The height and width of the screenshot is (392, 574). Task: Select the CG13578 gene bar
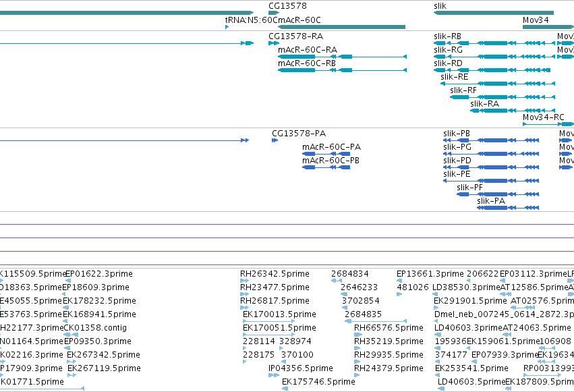click(x=274, y=13)
